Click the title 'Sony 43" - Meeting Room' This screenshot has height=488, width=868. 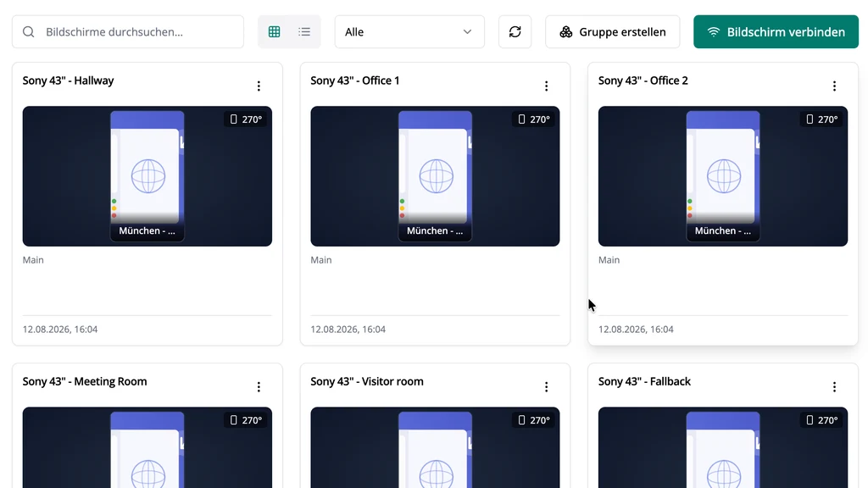click(x=85, y=381)
